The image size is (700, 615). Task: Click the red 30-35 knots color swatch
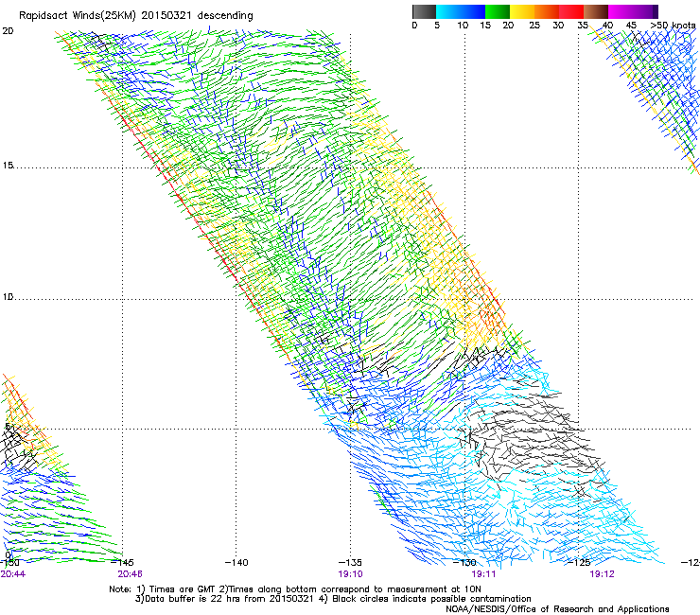[x=571, y=11]
